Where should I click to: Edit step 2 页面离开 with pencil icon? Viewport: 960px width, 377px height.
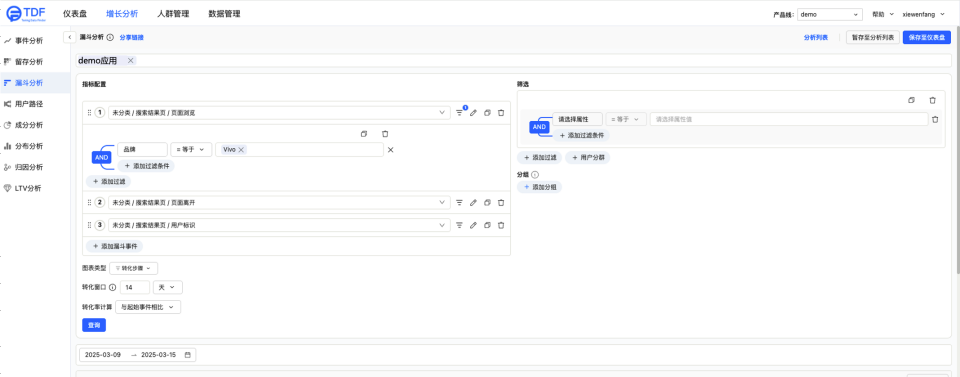473,202
